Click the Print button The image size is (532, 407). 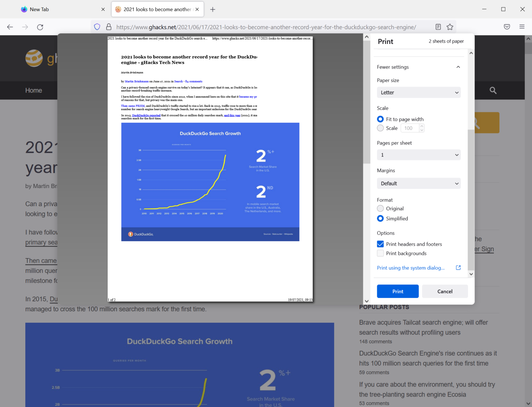(x=398, y=291)
